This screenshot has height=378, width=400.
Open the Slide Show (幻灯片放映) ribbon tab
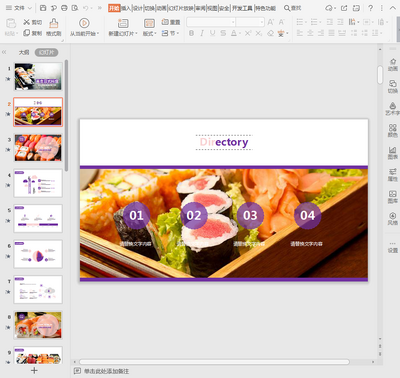click(181, 8)
